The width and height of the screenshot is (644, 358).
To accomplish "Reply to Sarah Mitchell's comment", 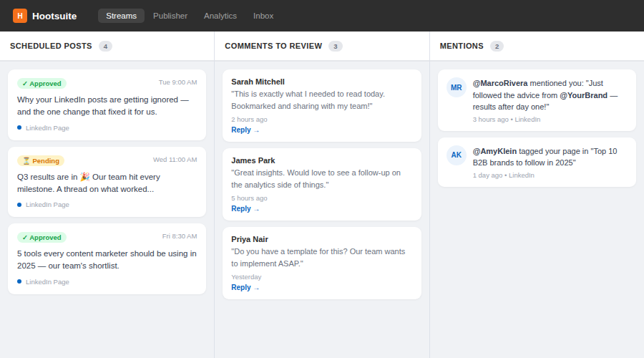I will pyautogui.click(x=245, y=130).
